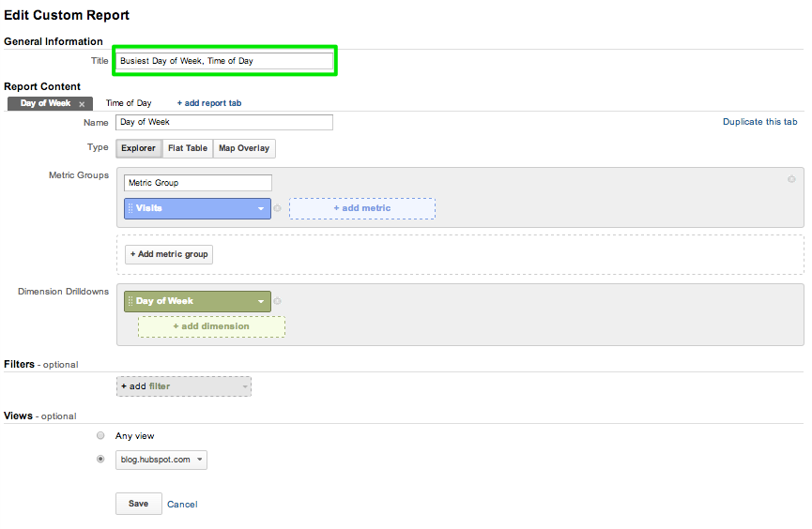Duplicate this tab via the link
812x529 pixels.
pyautogui.click(x=759, y=122)
